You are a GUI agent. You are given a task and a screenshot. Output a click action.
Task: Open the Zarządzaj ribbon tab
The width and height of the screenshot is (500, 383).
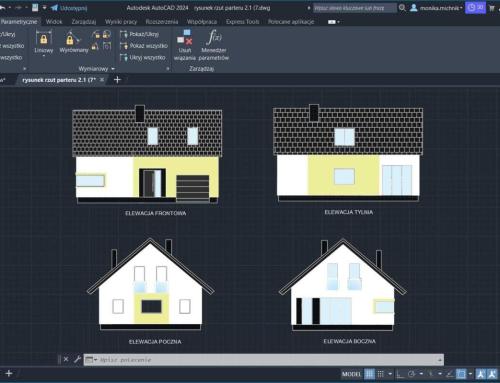click(x=84, y=22)
